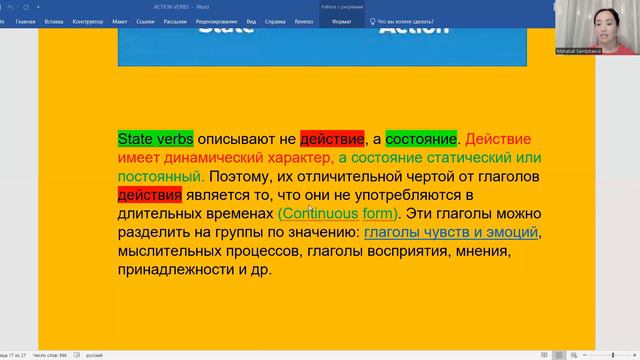Screen dimensions: 640x360
Task: Open the Ссылки ribbon tab
Action: [145, 22]
